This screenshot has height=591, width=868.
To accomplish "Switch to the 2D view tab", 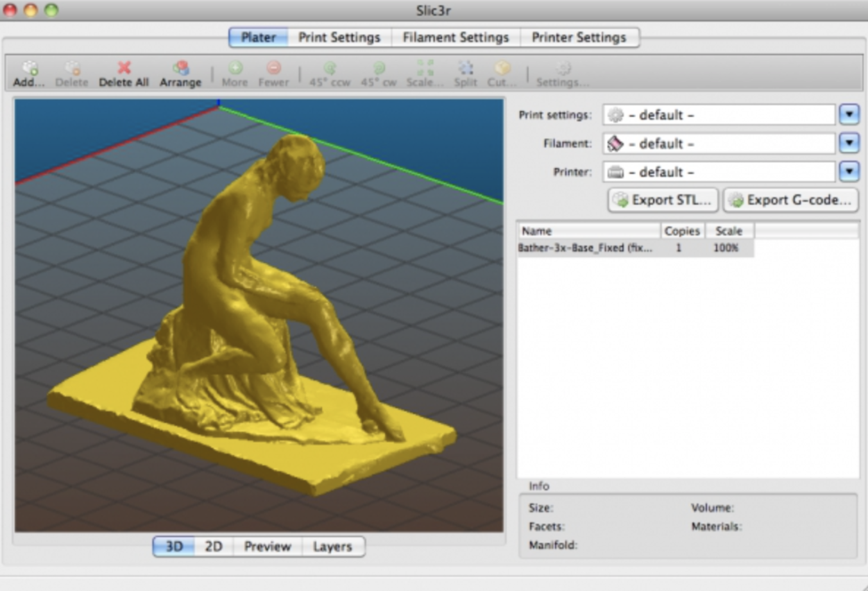I will point(214,547).
